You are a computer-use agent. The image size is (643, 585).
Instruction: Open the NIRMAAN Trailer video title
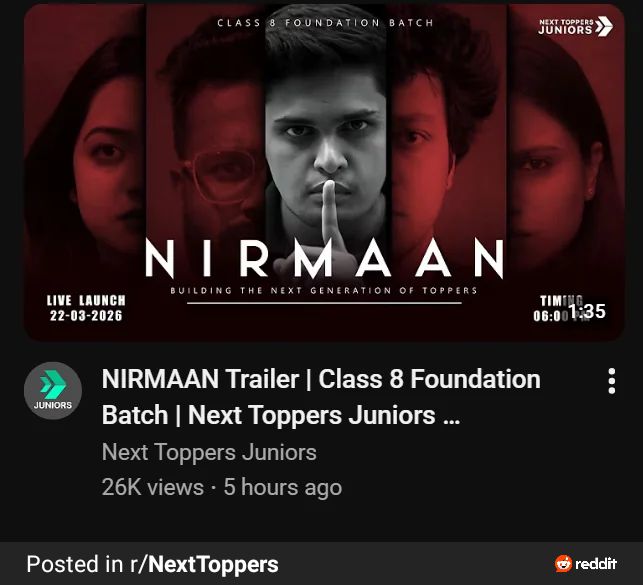coord(321,397)
